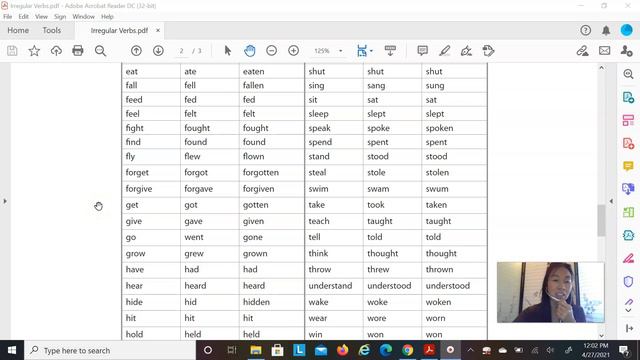Open Adobe Acrobat taskbar icon
Image resolution: width=640 pixels, height=360 pixels.
(429, 350)
